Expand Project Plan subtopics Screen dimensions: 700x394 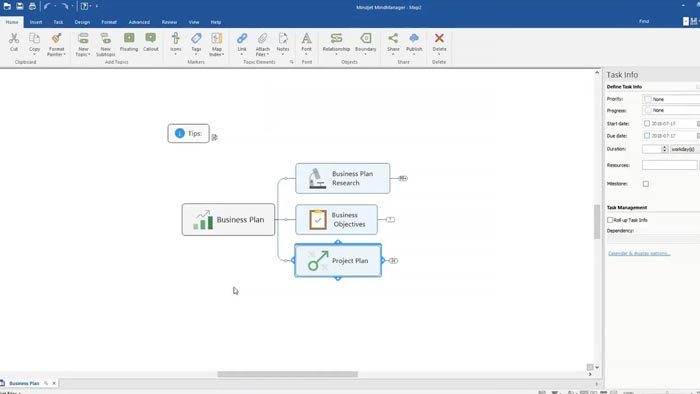tap(393, 261)
